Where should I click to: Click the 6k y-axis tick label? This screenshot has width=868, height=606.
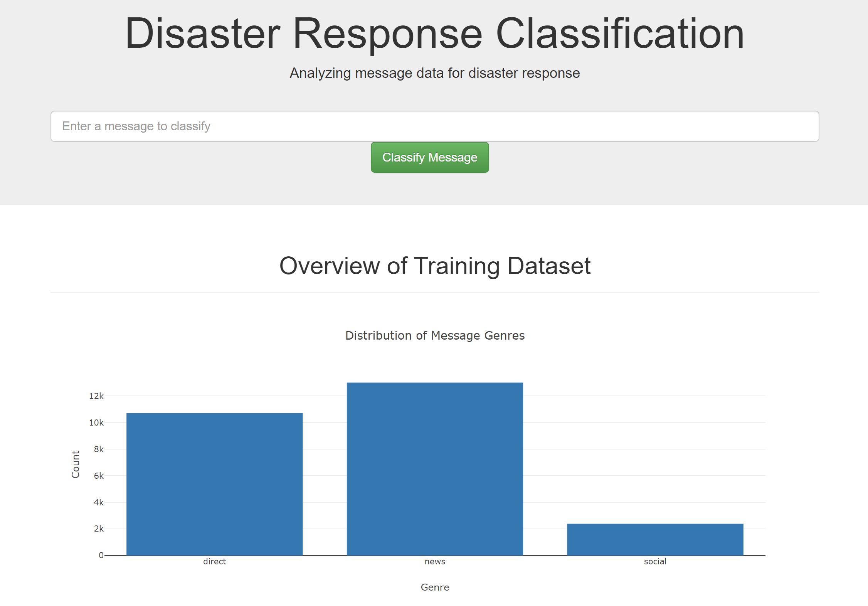(98, 476)
